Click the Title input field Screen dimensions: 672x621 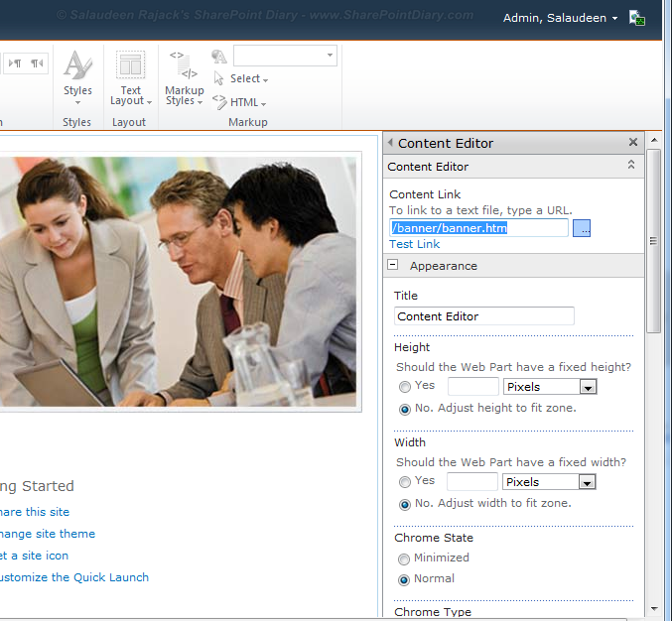point(483,316)
